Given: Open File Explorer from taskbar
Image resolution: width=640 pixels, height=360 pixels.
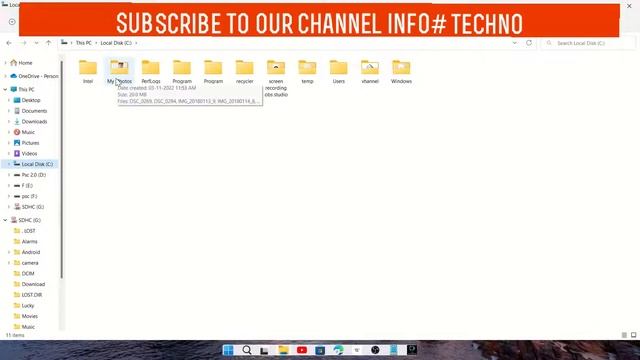Looking at the screenshot, I should point(283,350).
